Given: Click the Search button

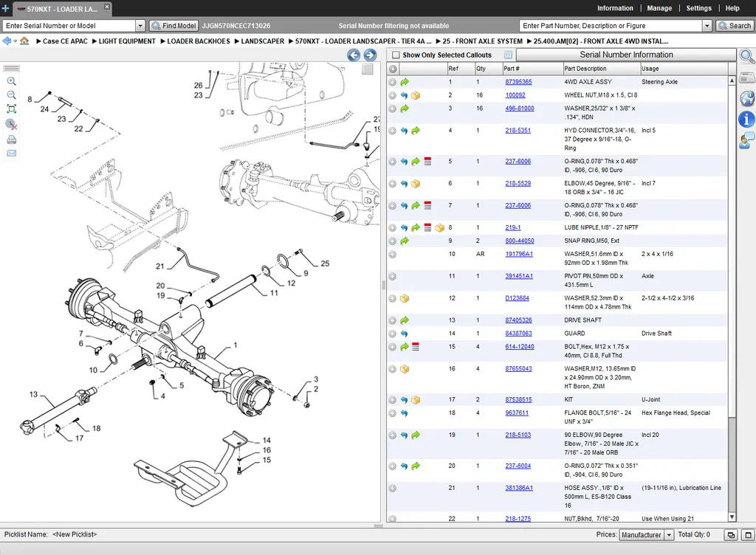Looking at the screenshot, I should coord(735,26).
